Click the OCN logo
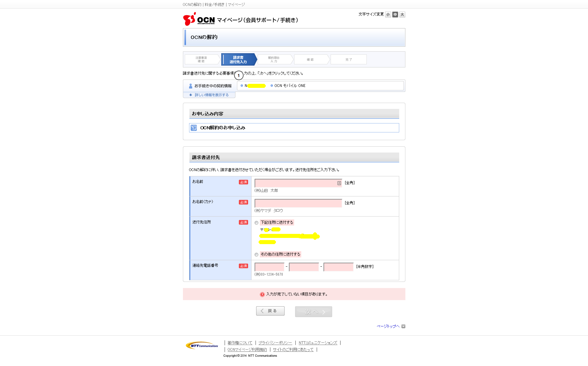The image size is (588, 366). 199,19
